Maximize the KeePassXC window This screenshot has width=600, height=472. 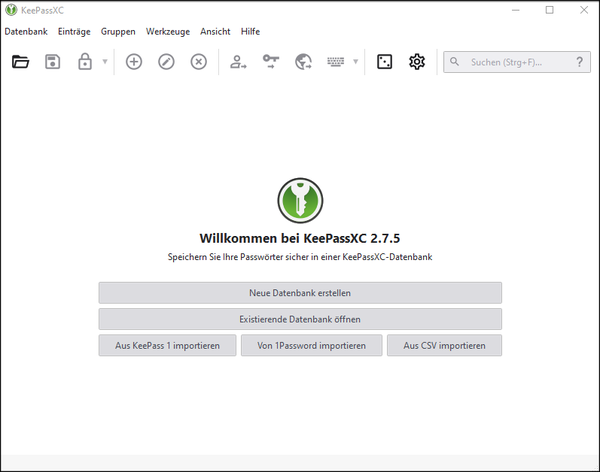pos(549,10)
